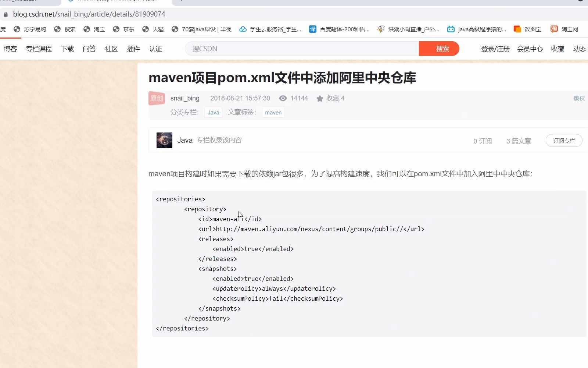
Task: Click the 搜CSDN search input field
Action: point(301,49)
